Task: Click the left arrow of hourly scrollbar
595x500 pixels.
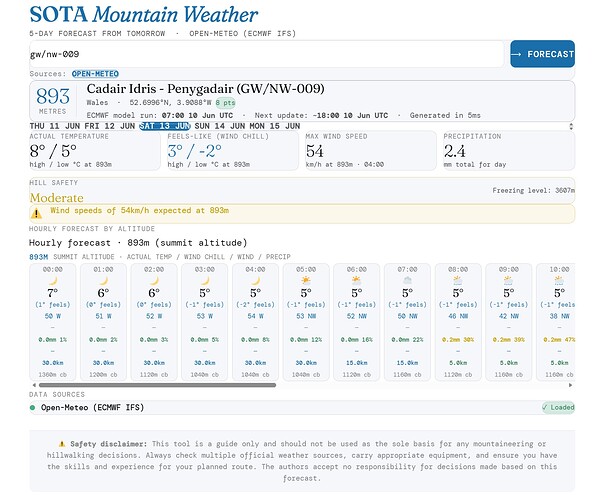Action: click(x=34, y=385)
